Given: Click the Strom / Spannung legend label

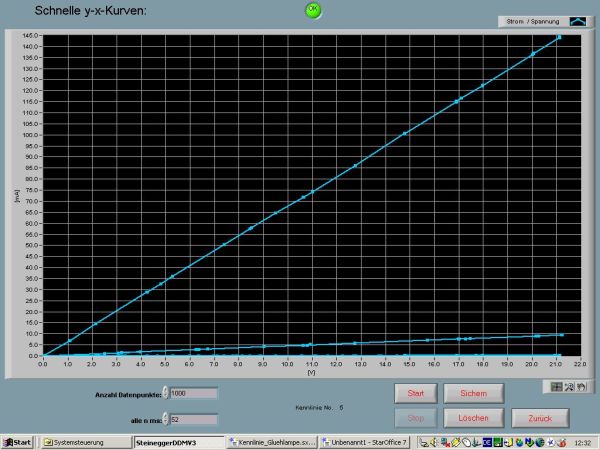Looking at the screenshot, I should pos(533,21).
